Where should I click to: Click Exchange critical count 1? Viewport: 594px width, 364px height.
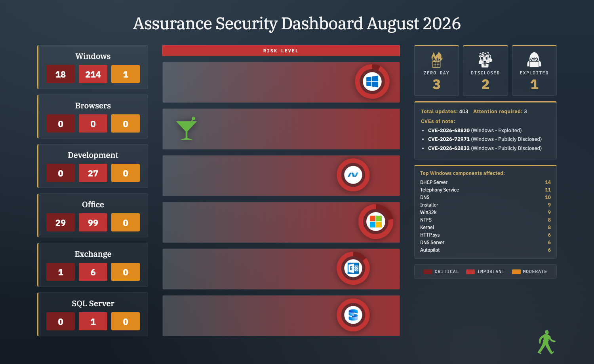pyautogui.click(x=61, y=272)
